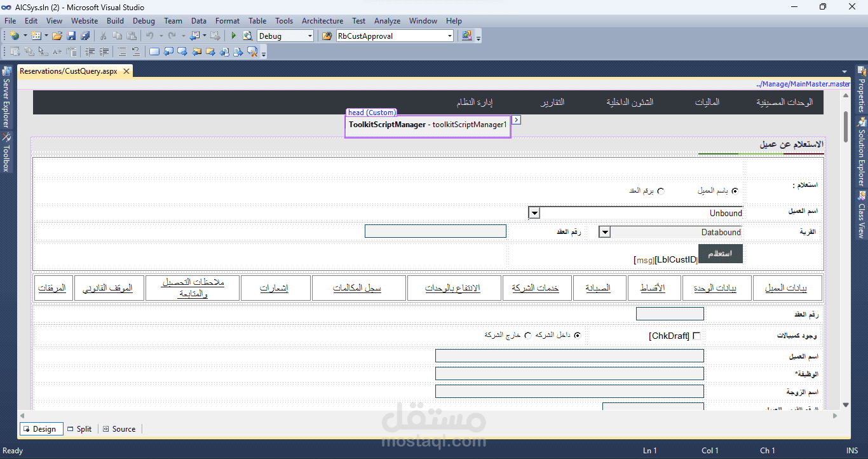Click the ../Manage/MainMaster.master link
This screenshot has height=459, width=868.
(x=803, y=84)
